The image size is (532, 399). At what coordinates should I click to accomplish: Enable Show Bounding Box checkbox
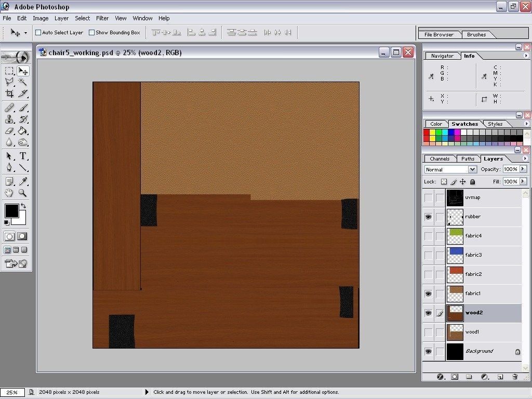pos(91,33)
